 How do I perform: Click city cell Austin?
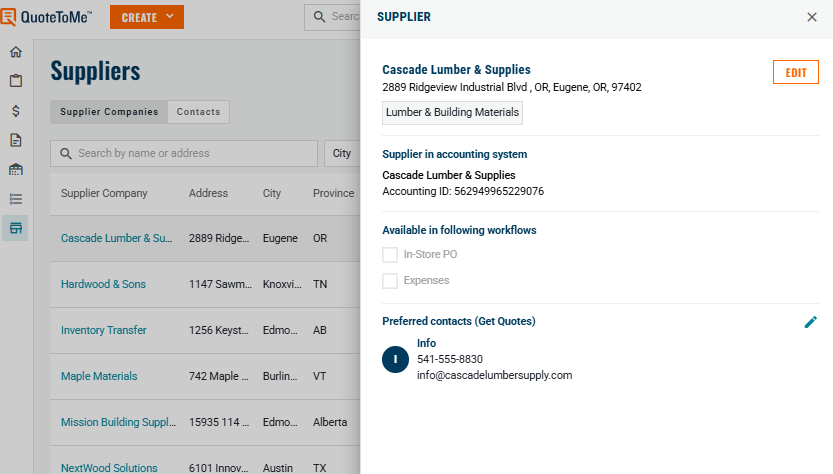pos(277,468)
